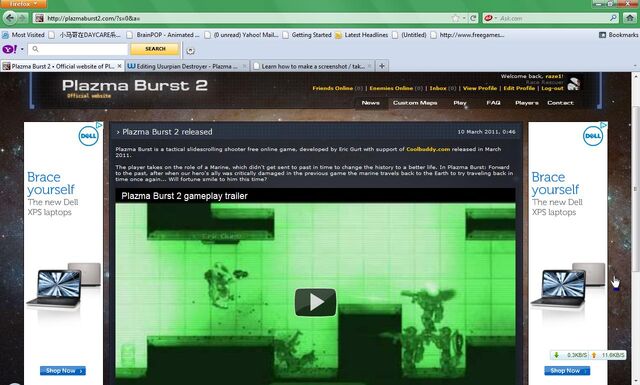Click the Yahoo SEARCH button
The width and height of the screenshot is (640, 385).
pyautogui.click(x=155, y=49)
